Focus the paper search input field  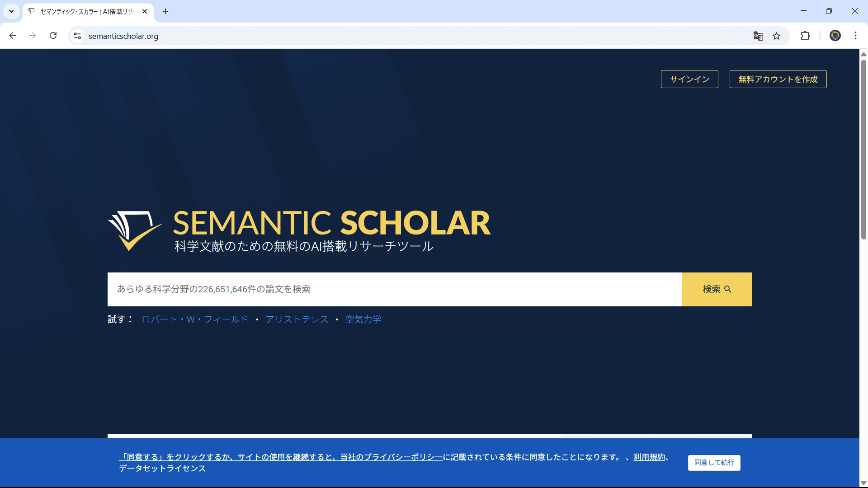tap(395, 289)
